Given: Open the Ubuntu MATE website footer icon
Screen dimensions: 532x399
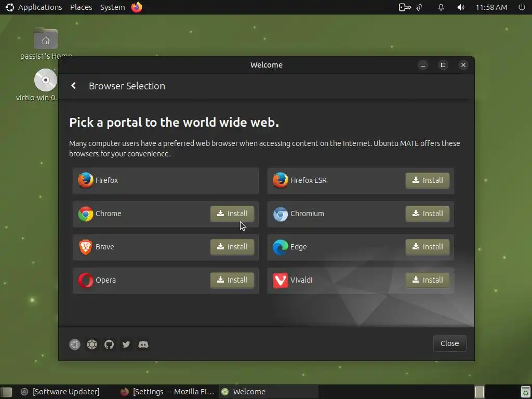Looking at the screenshot, I should click(x=75, y=344).
